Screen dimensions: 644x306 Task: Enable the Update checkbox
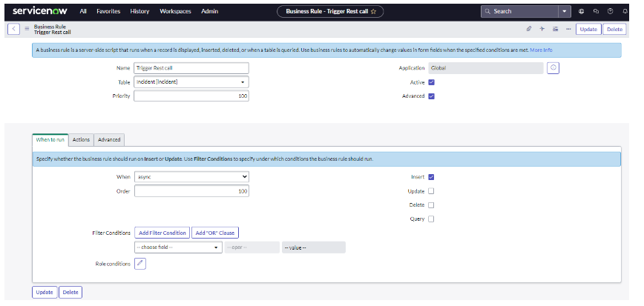coord(431,191)
